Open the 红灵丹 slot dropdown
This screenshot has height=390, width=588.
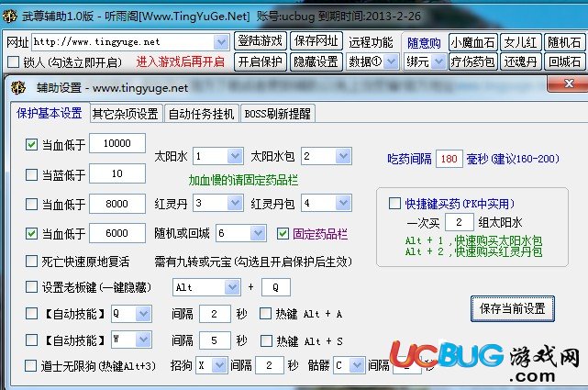pyautogui.click(x=235, y=203)
